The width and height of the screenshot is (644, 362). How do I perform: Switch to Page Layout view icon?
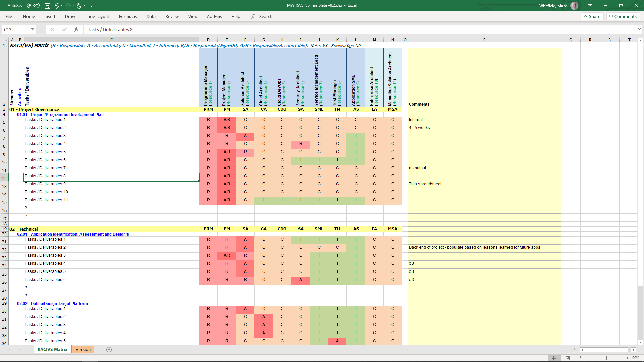(x=567, y=358)
